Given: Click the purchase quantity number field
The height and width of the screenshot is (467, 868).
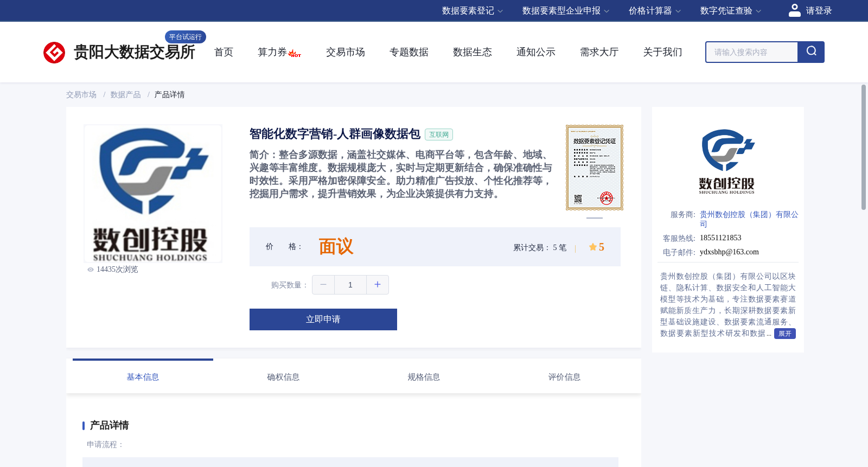Looking at the screenshot, I should pyautogui.click(x=350, y=285).
